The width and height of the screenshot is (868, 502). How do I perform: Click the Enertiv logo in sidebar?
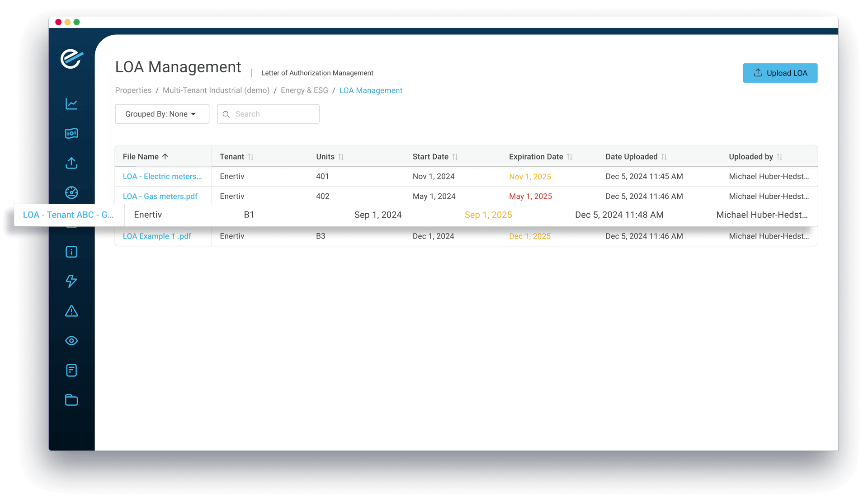pyautogui.click(x=72, y=59)
